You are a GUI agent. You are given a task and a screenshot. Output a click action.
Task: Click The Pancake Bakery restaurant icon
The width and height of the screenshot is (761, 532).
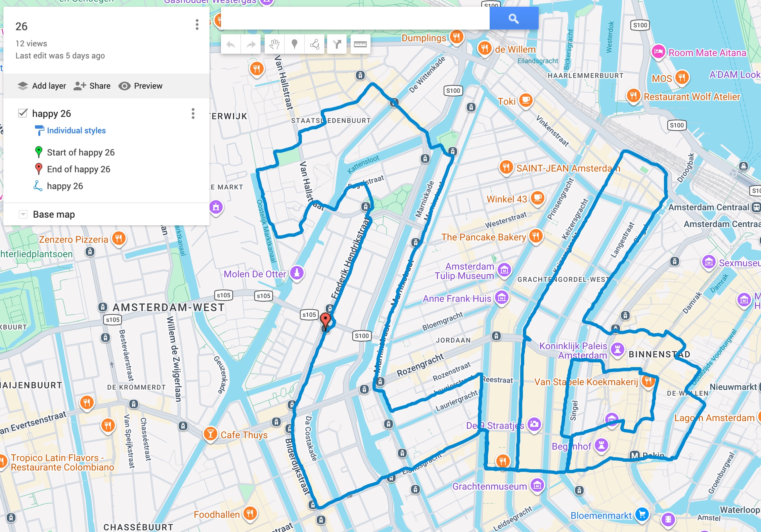tap(536, 236)
